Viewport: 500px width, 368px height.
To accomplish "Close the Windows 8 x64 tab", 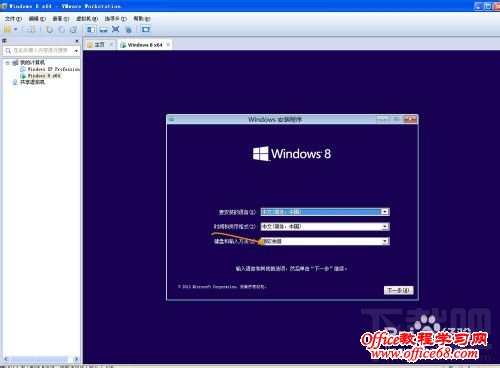I will tap(168, 44).
